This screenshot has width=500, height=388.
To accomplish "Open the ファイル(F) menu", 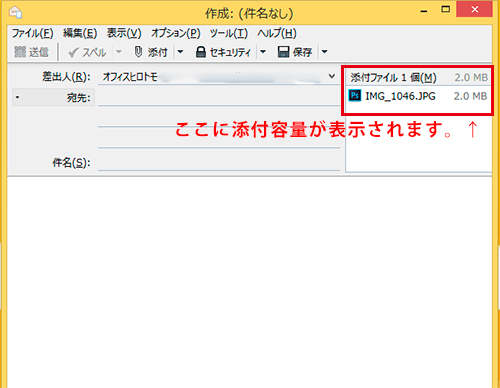I will pos(33,33).
